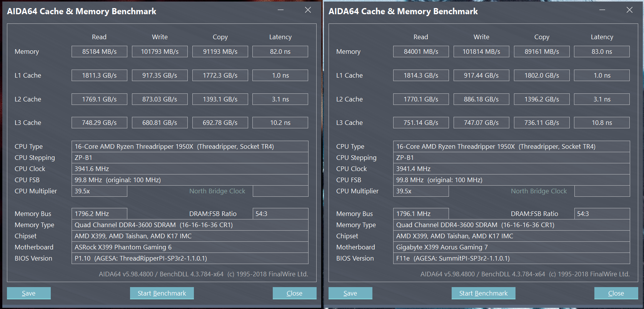This screenshot has width=644, height=309.
Task: Select CPU Clock value 3941.6 MHz
Action: [190, 169]
